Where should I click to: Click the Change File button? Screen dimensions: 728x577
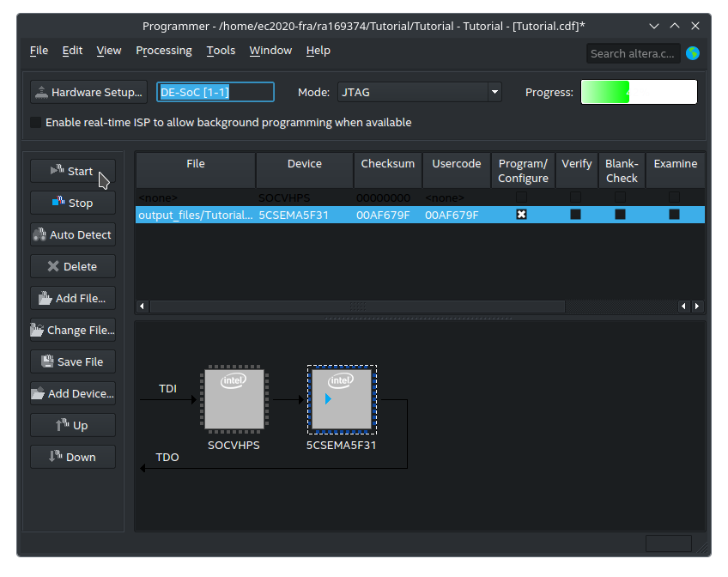(73, 330)
